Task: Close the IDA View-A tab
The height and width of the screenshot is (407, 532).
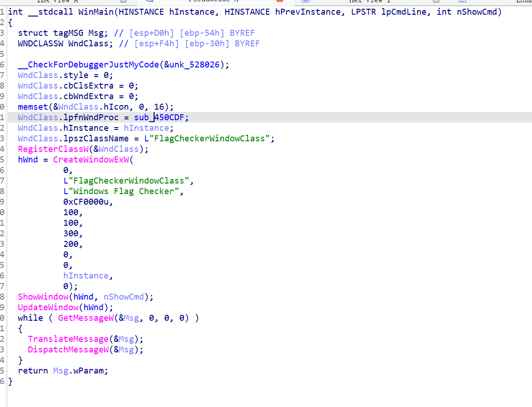Action: pos(123,2)
